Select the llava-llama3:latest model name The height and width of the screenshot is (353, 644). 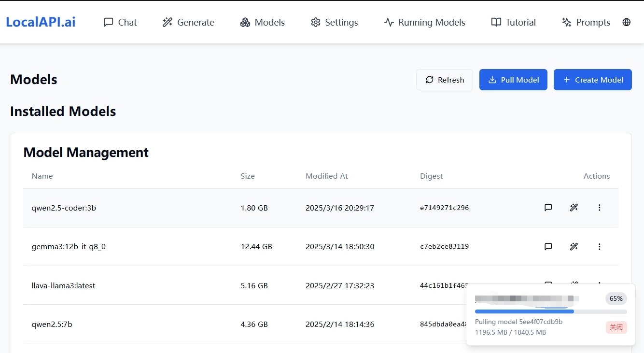64,285
